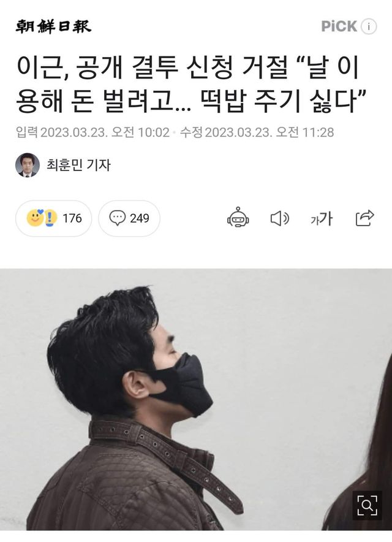Open the font size 가가 control
Image resolution: width=392 pixels, height=542 pixels.
[x=321, y=218]
